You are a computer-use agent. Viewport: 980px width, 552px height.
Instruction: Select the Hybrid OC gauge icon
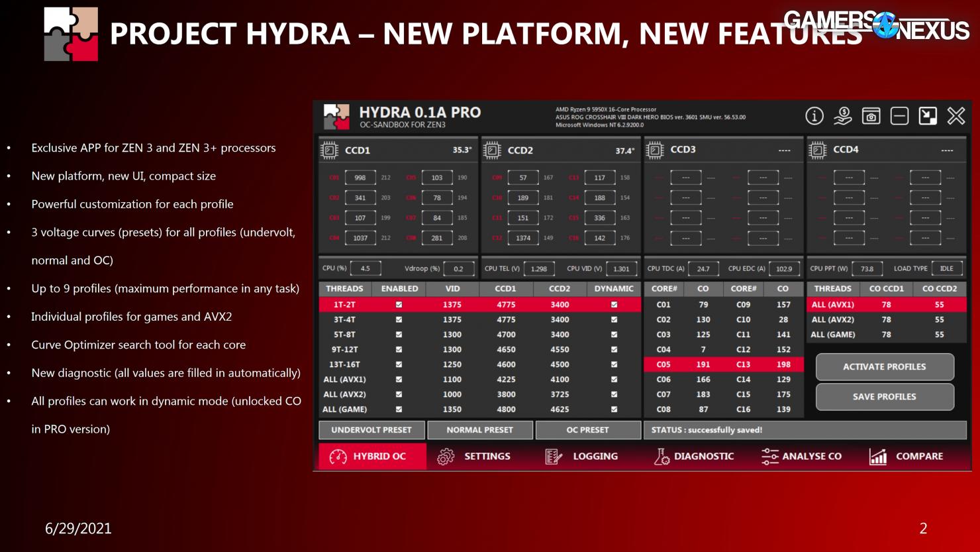click(338, 456)
